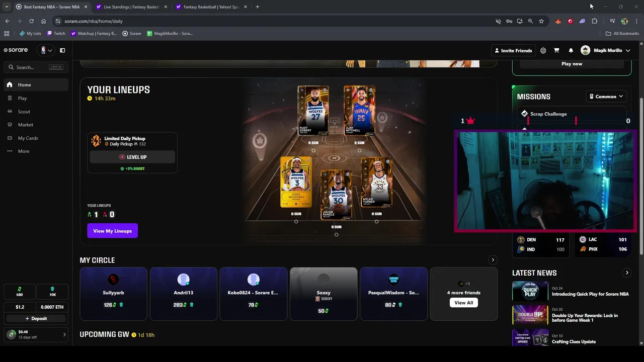Open the notifications bell

(x=571, y=50)
